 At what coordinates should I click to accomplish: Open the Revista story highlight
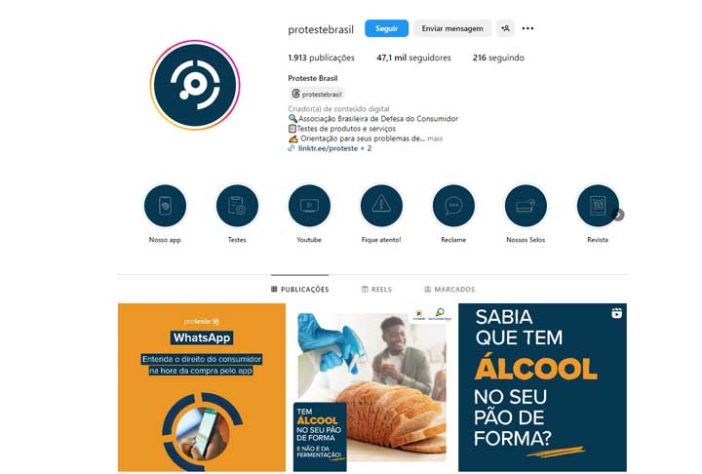point(598,206)
